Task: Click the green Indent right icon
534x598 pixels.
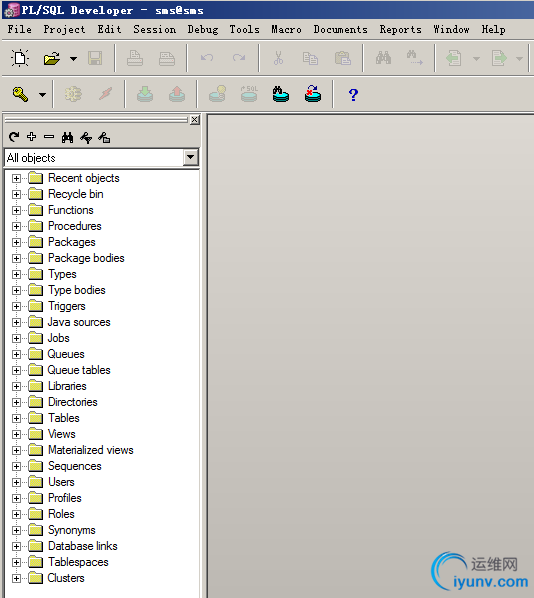Action: pos(499,58)
